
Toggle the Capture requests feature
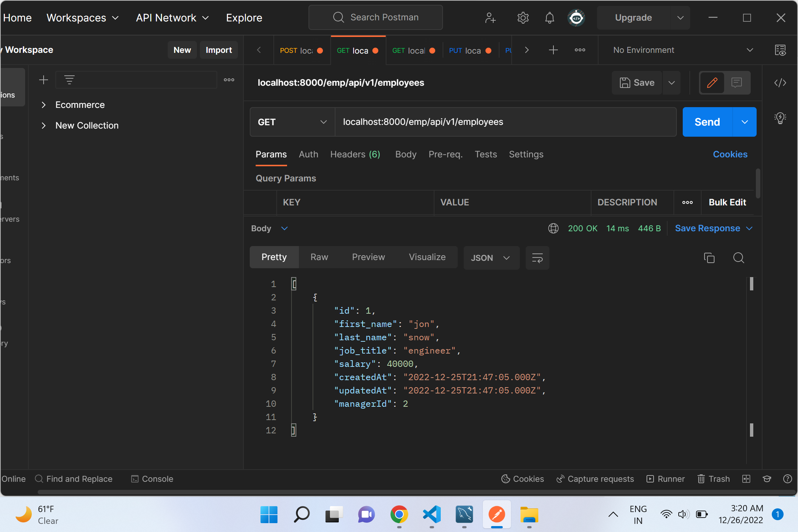point(595,479)
